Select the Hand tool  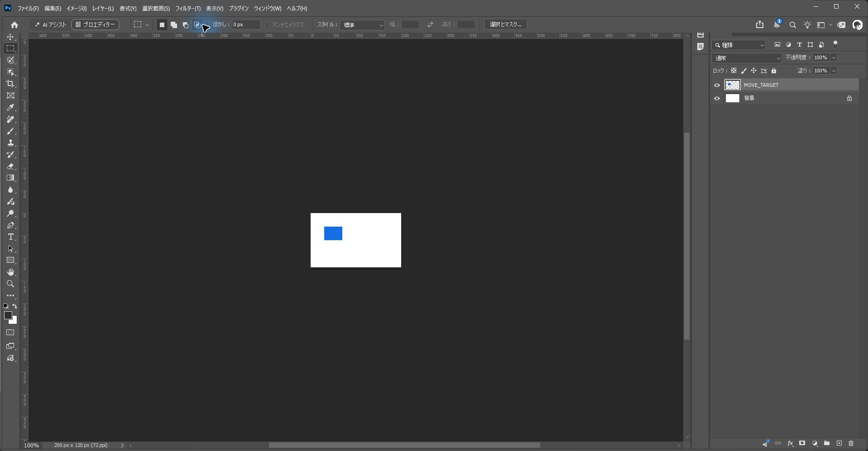(10, 272)
